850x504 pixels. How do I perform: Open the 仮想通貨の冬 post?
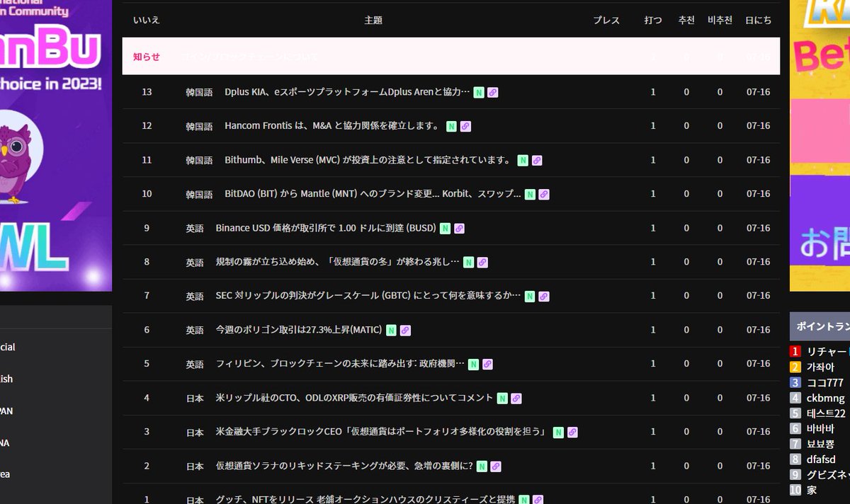point(338,262)
